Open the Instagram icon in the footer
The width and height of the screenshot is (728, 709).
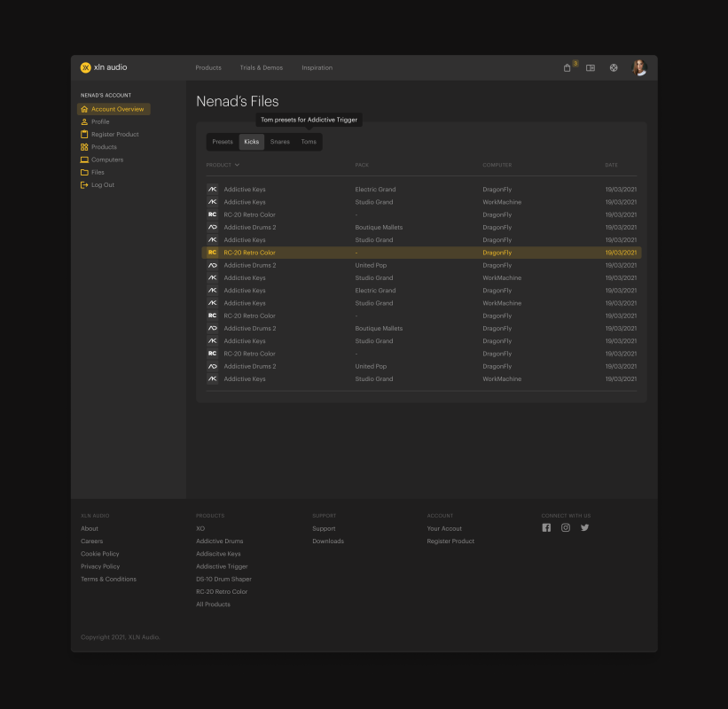(566, 527)
